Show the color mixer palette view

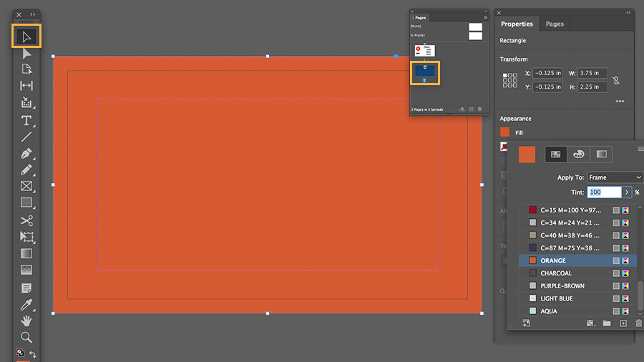click(x=579, y=155)
